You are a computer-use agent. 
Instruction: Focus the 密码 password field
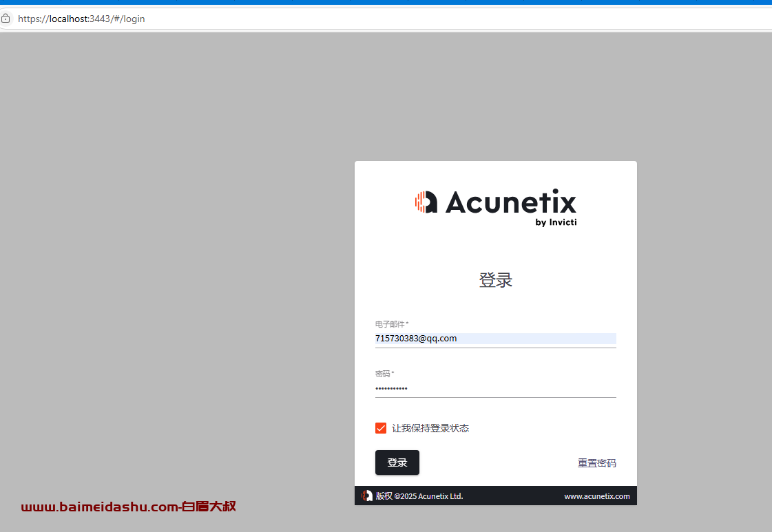(495, 388)
